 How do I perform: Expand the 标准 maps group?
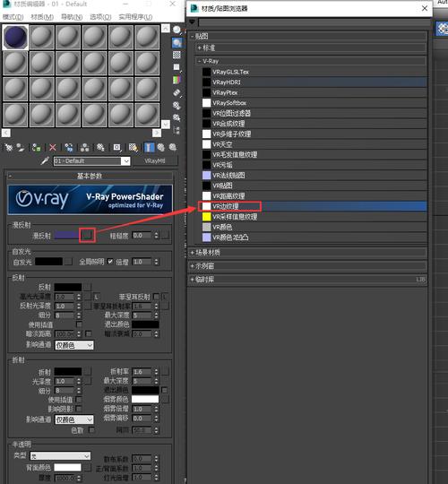199,48
